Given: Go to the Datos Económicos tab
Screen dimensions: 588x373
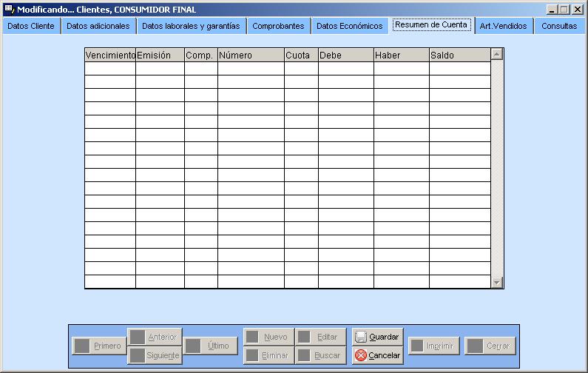Looking at the screenshot, I should pyautogui.click(x=349, y=26).
